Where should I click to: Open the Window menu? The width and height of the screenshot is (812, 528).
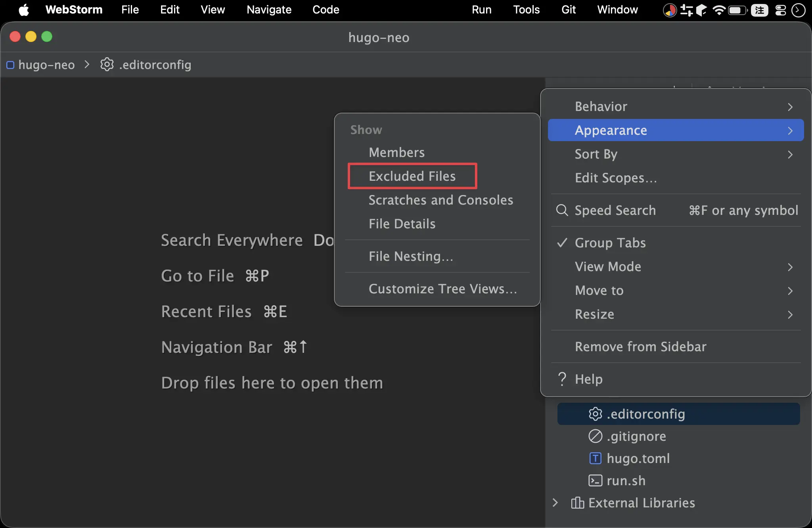[x=617, y=10]
